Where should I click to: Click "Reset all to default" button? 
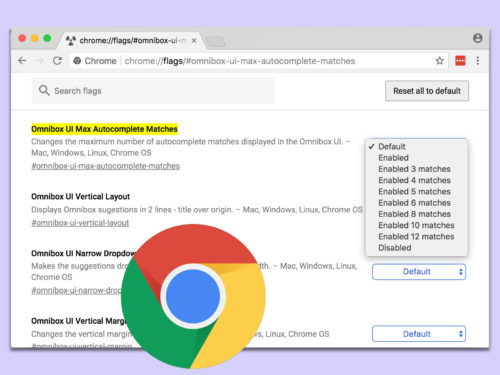click(x=427, y=91)
